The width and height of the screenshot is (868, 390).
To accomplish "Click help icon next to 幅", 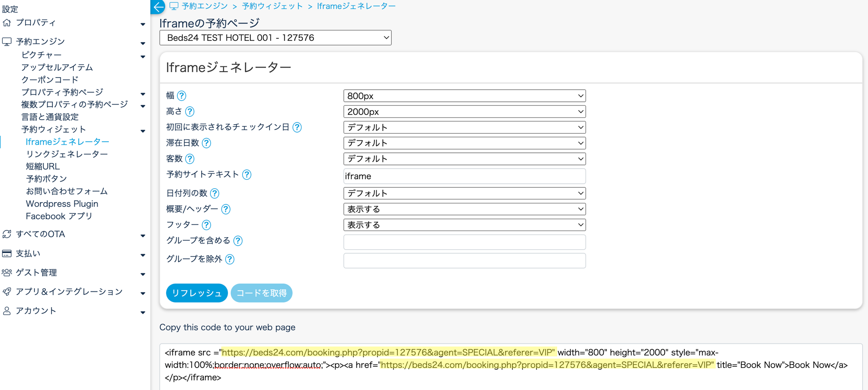I will pos(181,96).
